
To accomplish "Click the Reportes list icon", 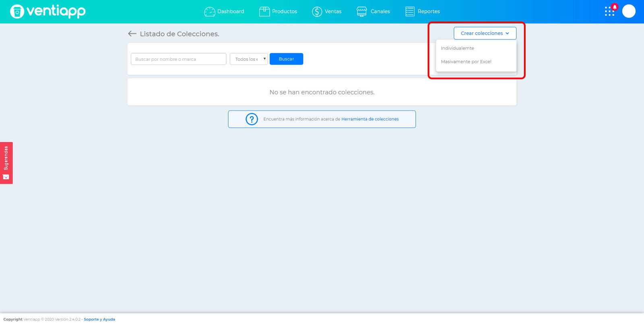I will point(410,12).
